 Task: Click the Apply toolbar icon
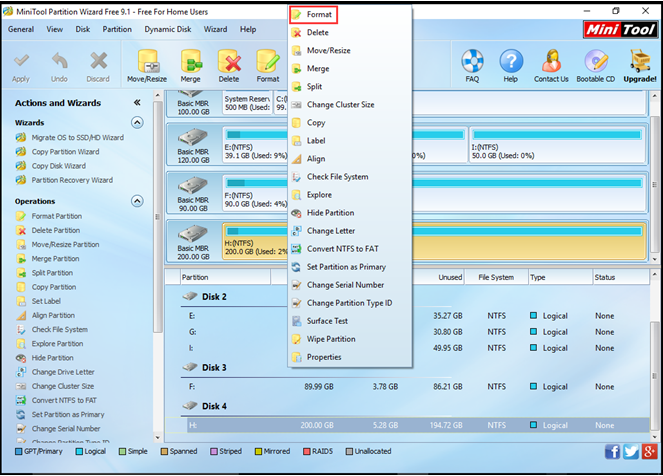click(x=21, y=66)
